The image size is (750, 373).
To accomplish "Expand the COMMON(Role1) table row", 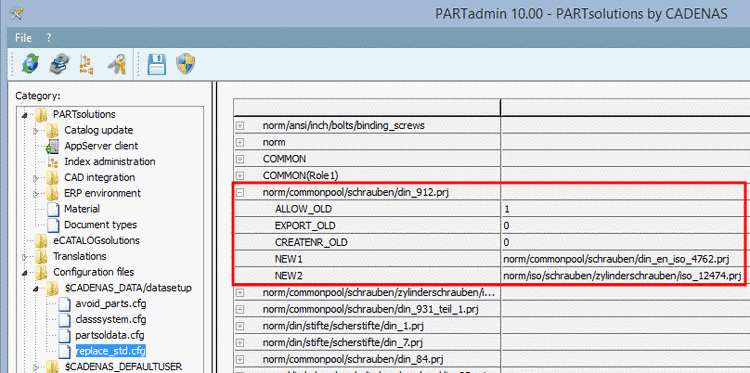I will [241, 176].
